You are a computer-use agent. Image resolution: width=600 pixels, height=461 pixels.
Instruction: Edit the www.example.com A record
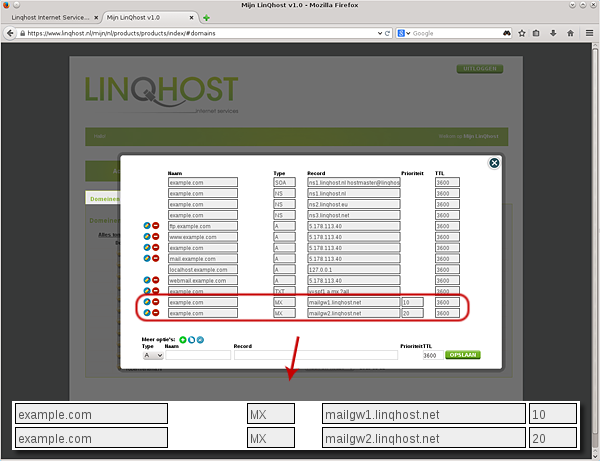click(147, 237)
